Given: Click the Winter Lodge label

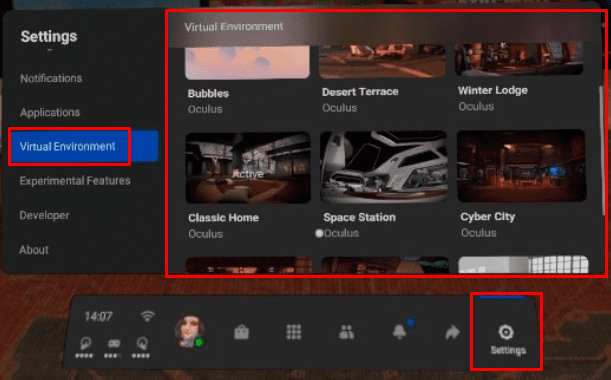Looking at the screenshot, I should coord(493,90).
